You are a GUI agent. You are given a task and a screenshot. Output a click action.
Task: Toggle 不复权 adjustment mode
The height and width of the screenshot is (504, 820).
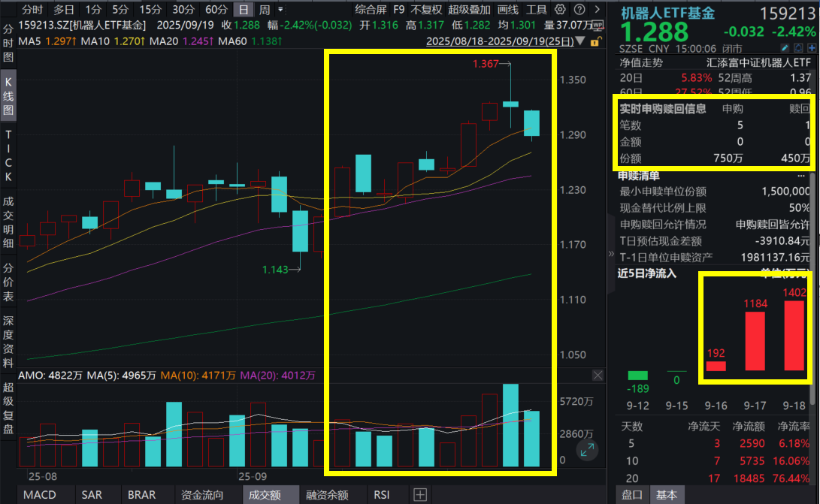coord(426,10)
